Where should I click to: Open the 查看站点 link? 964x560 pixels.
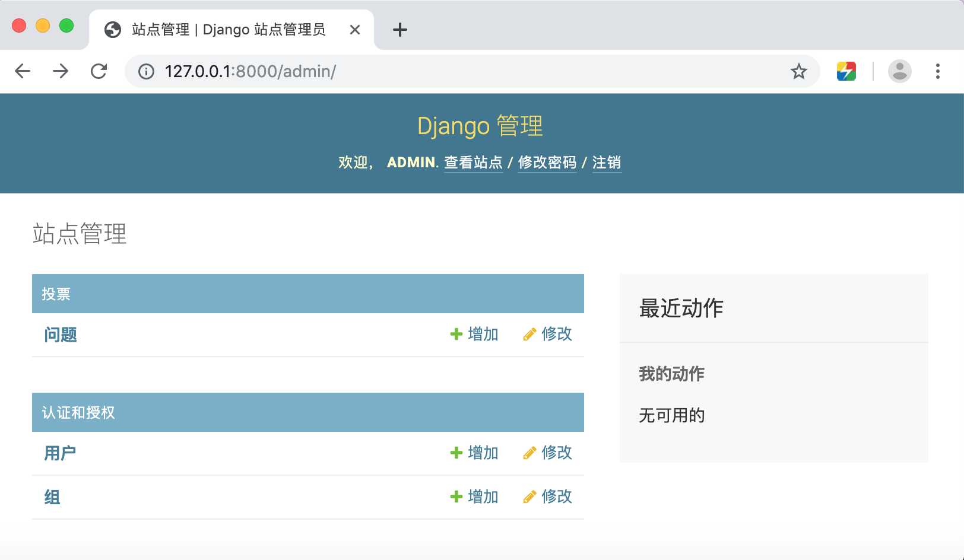coord(473,163)
